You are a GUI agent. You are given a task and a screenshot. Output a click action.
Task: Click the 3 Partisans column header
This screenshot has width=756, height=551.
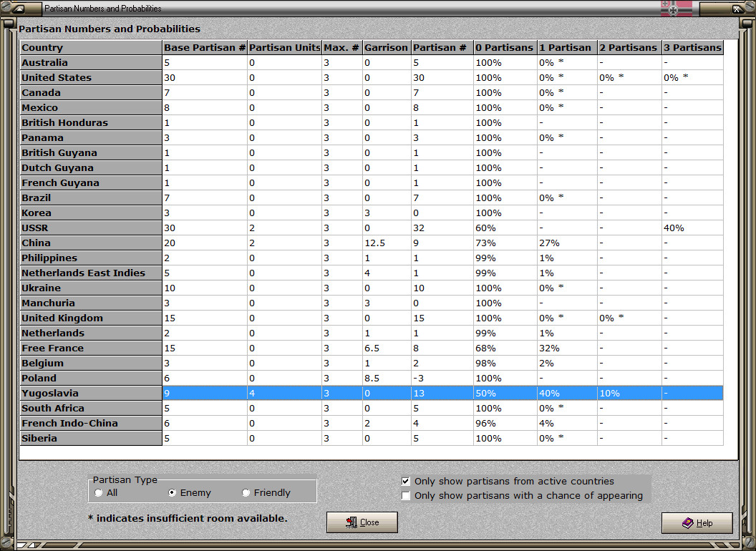(693, 47)
